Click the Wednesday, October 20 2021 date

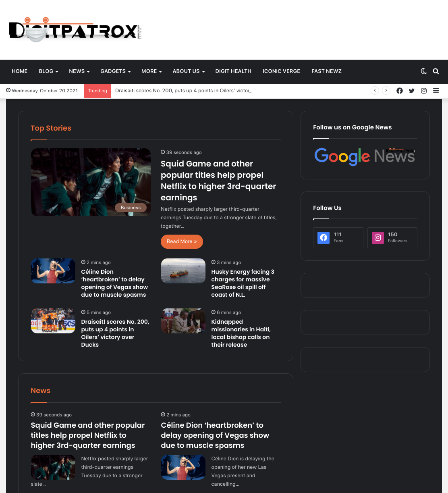(x=42, y=91)
